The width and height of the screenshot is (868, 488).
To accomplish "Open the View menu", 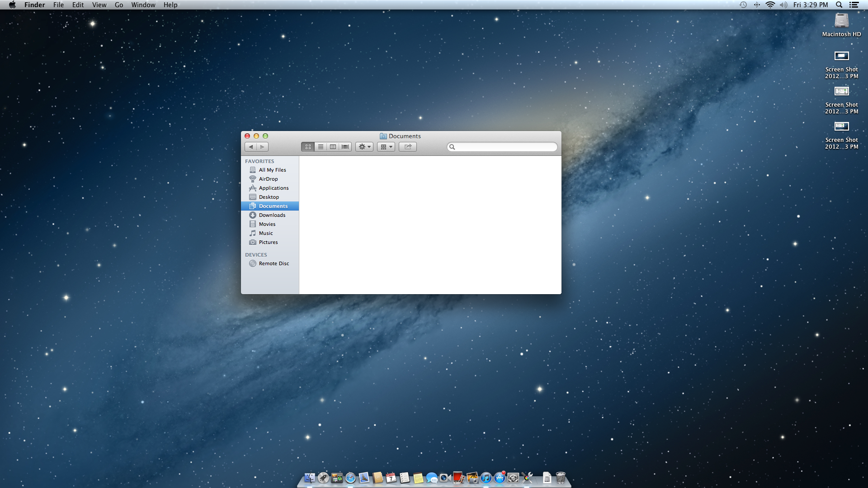I will point(99,5).
